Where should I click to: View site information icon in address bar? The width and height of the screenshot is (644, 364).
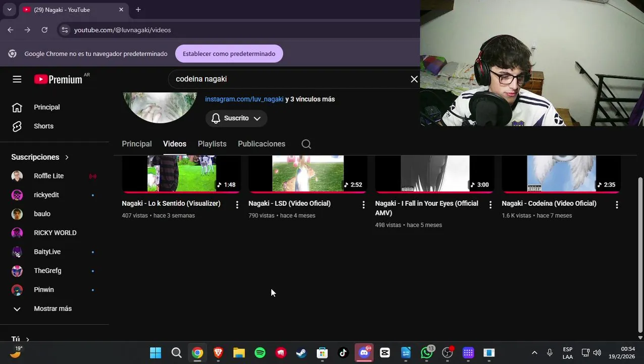click(65, 30)
